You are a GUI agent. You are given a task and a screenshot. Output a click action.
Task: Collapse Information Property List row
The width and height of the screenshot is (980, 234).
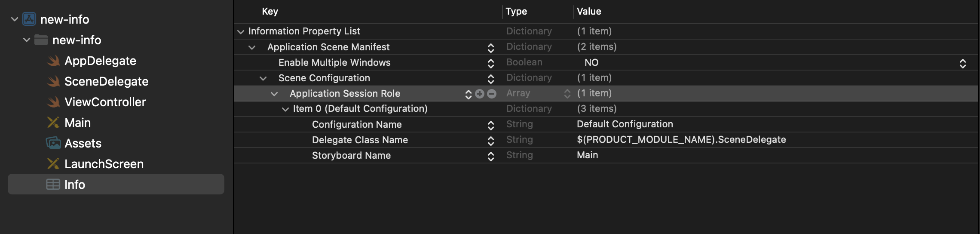(241, 32)
